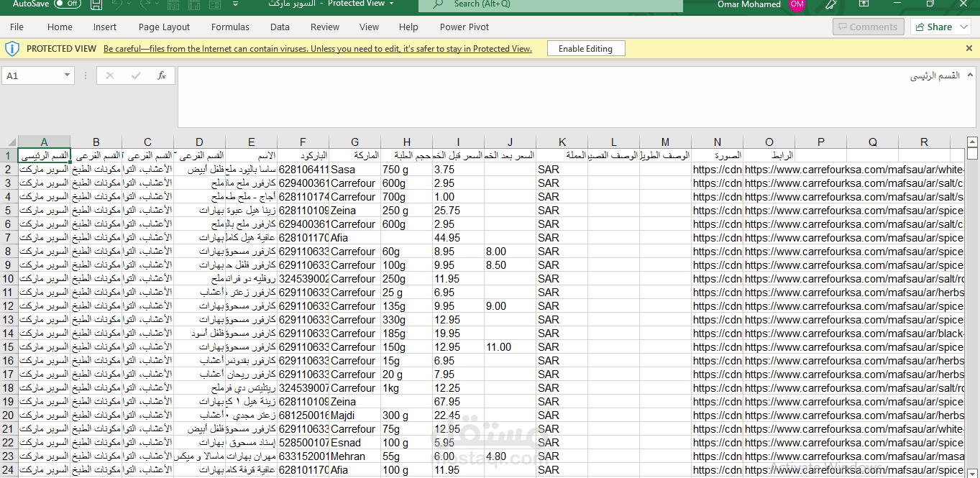980x478 pixels.
Task: Switch to the Insert tab
Action: point(105,27)
